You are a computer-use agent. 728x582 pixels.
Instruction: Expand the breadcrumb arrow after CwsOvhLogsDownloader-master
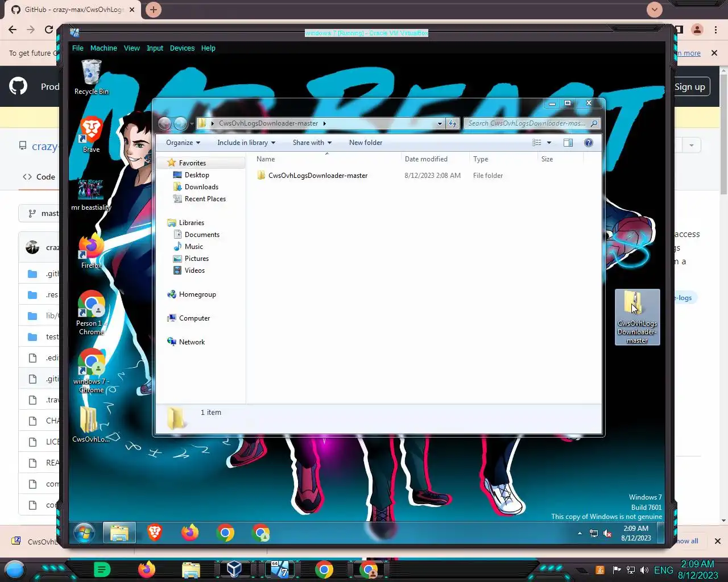pos(324,123)
